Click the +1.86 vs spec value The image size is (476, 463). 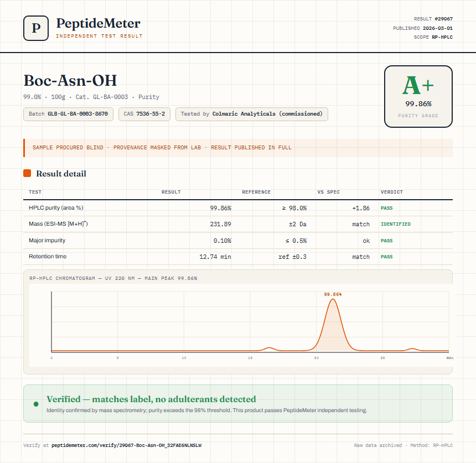pyautogui.click(x=361, y=208)
